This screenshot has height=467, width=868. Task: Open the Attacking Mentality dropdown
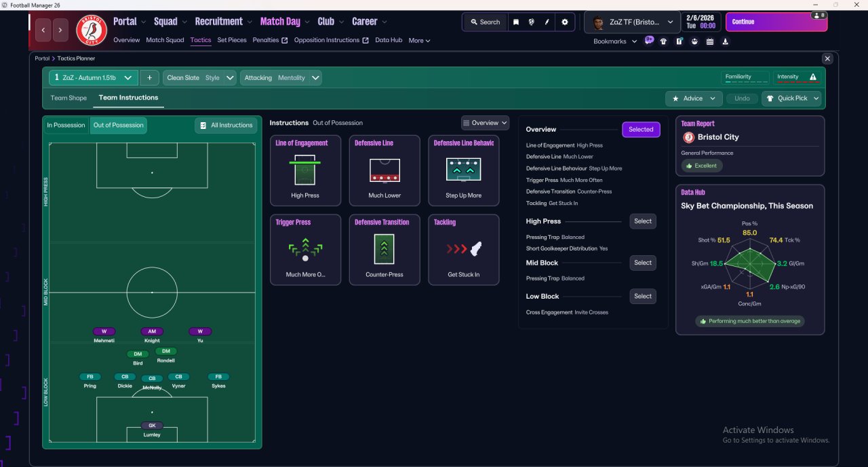(x=281, y=77)
